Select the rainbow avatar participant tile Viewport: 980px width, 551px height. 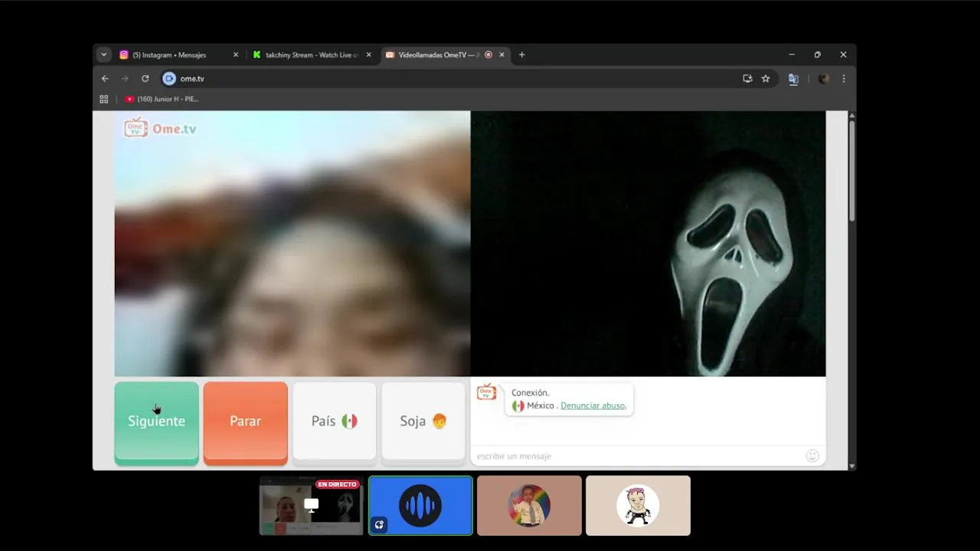[529, 505]
